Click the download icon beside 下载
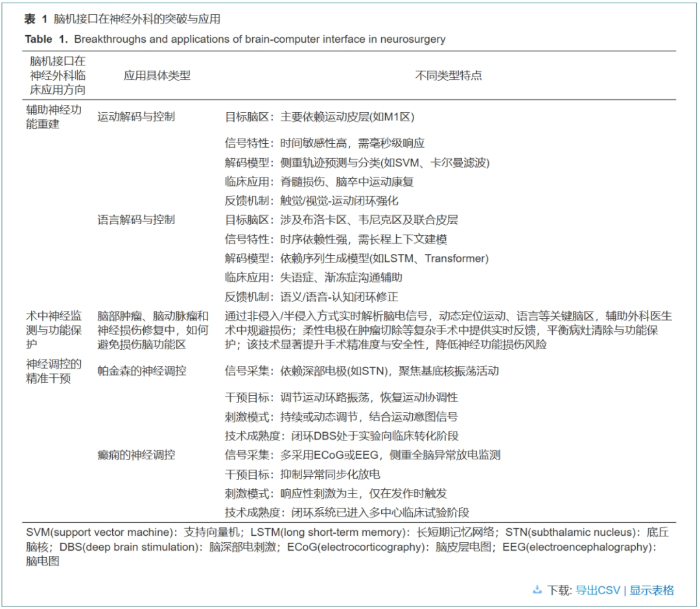The width and height of the screenshot is (700, 609). click(537, 590)
